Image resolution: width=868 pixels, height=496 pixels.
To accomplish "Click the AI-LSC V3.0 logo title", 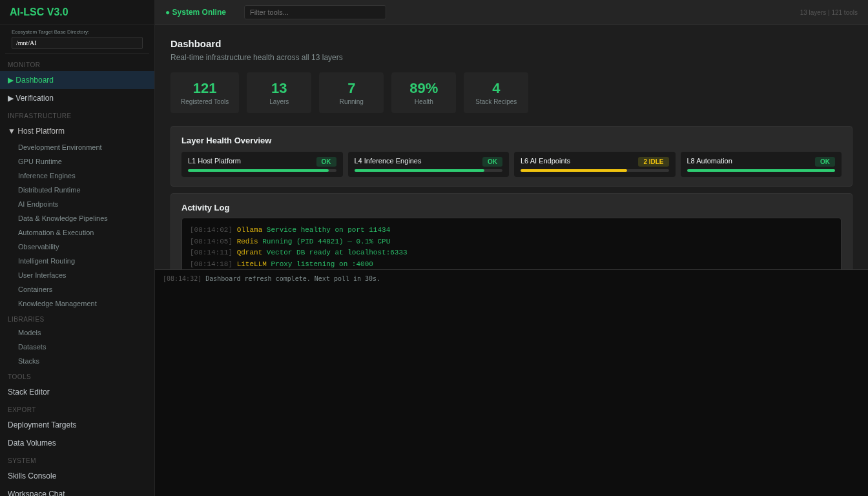I will [39, 12].
